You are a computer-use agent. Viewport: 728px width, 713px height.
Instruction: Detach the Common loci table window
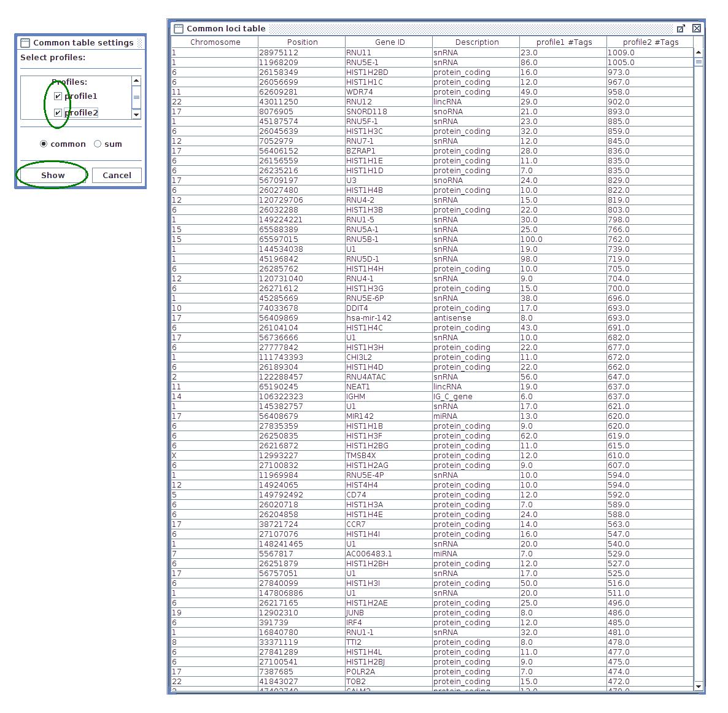point(681,29)
